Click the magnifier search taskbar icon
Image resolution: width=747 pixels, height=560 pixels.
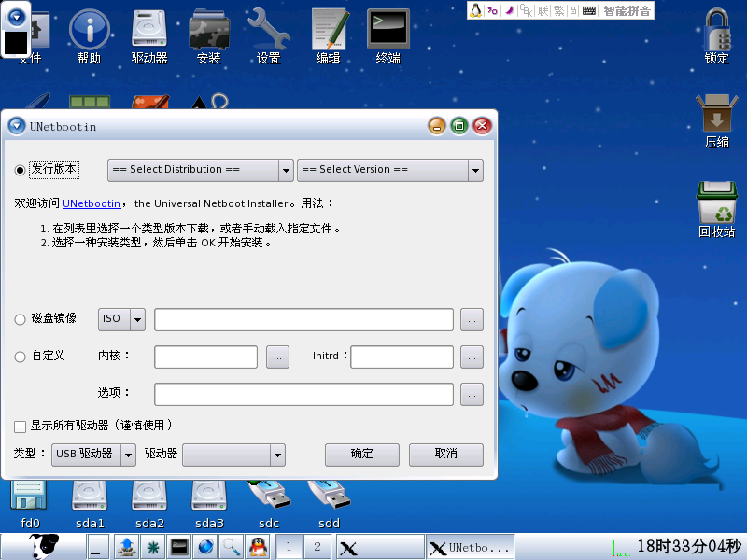point(232,547)
